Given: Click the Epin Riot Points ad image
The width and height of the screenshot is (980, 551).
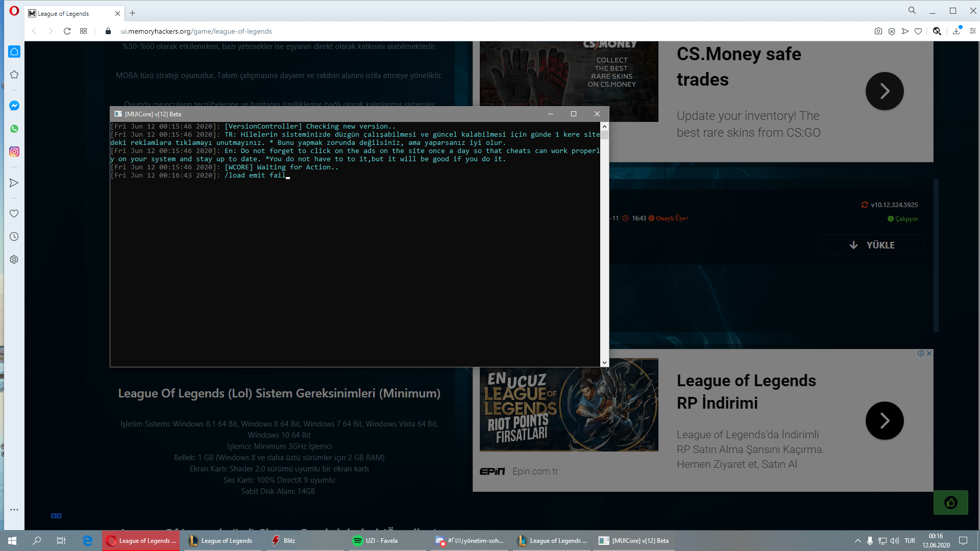Looking at the screenshot, I should pos(569,405).
